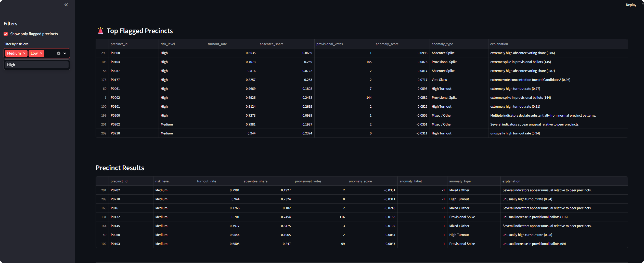This screenshot has height=263, width=644.
Task: Select the P0104 precinct cell
Action: (x=134, y=62)
